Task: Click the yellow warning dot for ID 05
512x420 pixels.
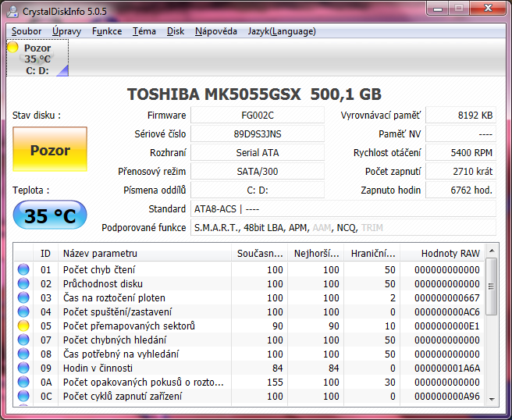Action: point(23,326)
